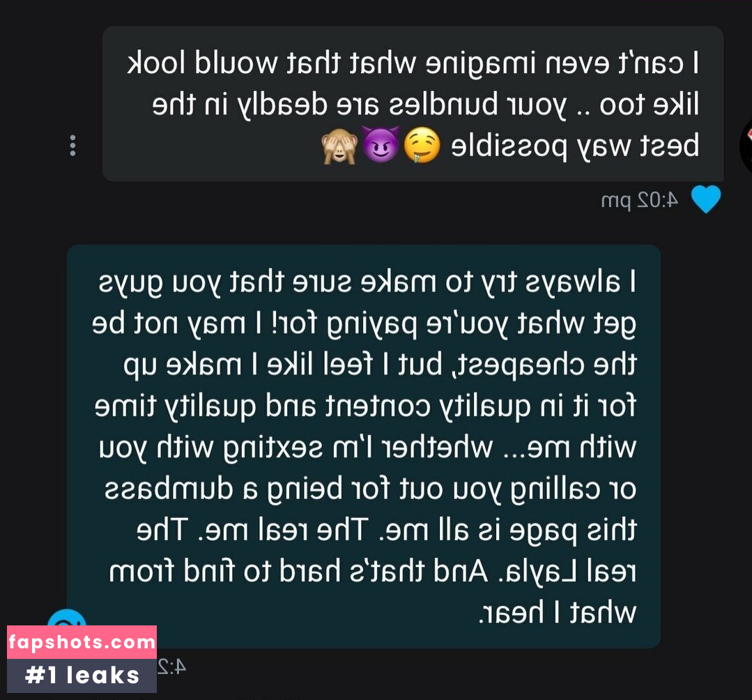
Task: Click the blue heart reaction icon
Action: point(705,199)
